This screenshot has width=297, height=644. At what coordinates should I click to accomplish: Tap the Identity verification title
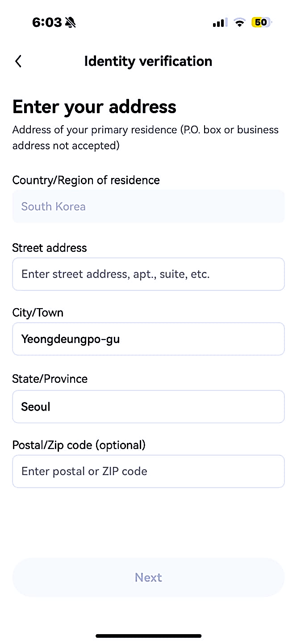click(148, 61)
